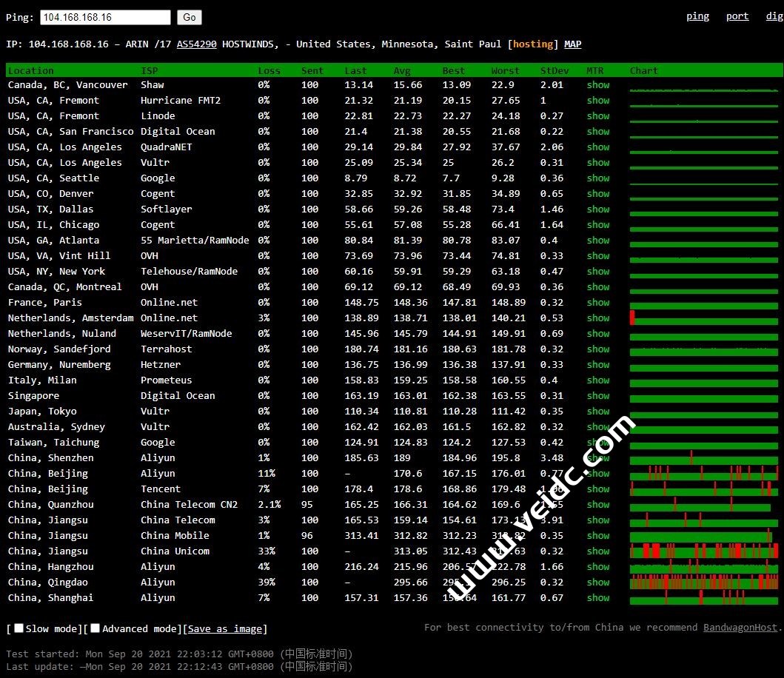784x678 pixels.
Task: Click the IP address input field
Action: pyautogui.click(x=105, y=17)
